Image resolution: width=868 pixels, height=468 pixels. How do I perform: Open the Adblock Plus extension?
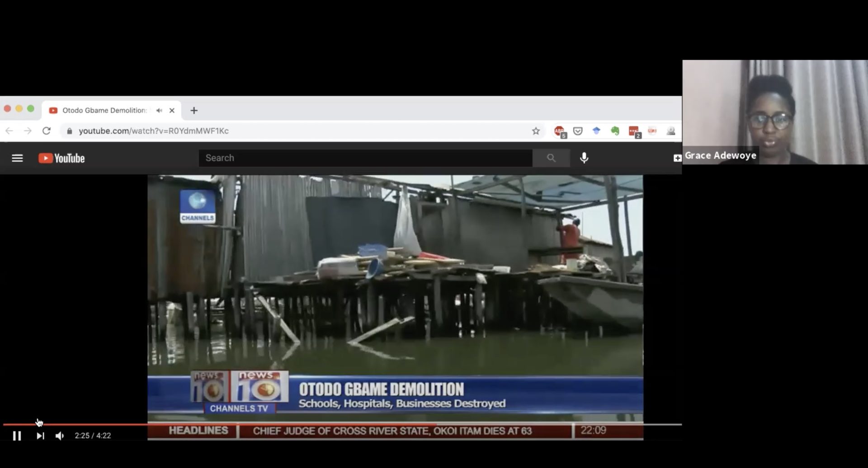coord(560,131)
